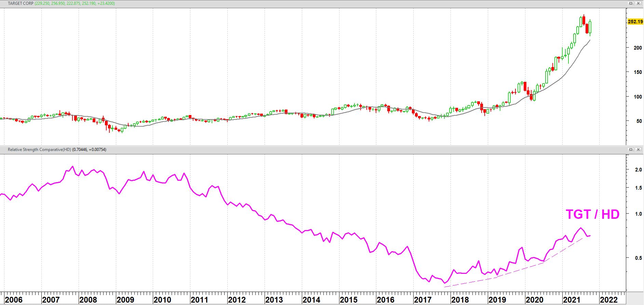644x305 pixels.
Task: Click the 150 price axis value
Action: (x=638, y=72)
